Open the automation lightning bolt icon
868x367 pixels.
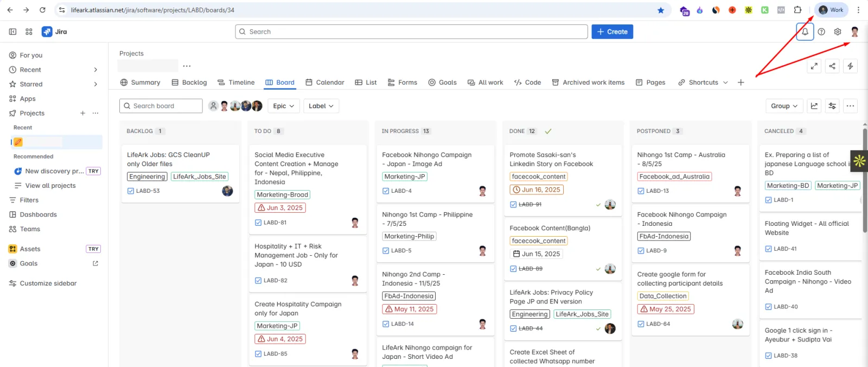tap(850, 66)
